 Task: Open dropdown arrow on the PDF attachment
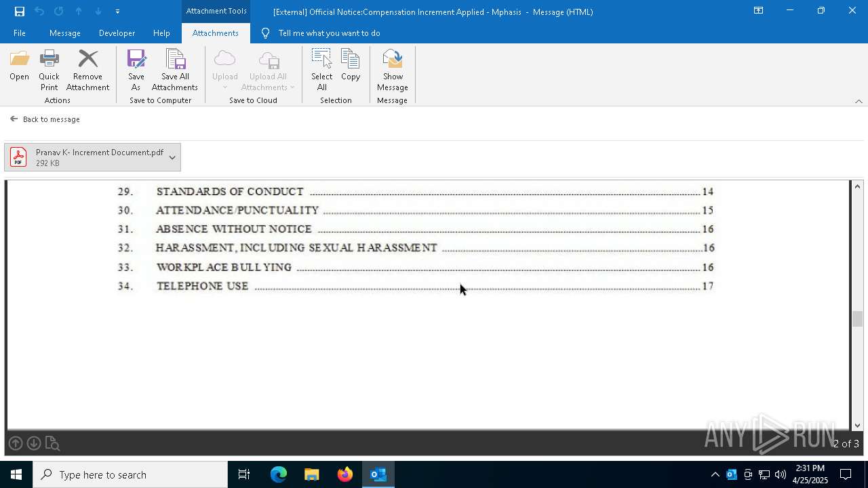tap(172, 157)
